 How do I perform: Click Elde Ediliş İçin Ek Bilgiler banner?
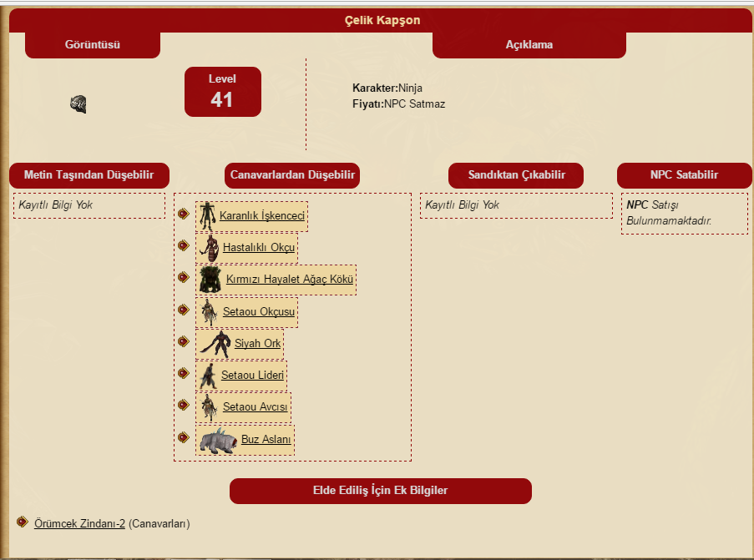381,491
